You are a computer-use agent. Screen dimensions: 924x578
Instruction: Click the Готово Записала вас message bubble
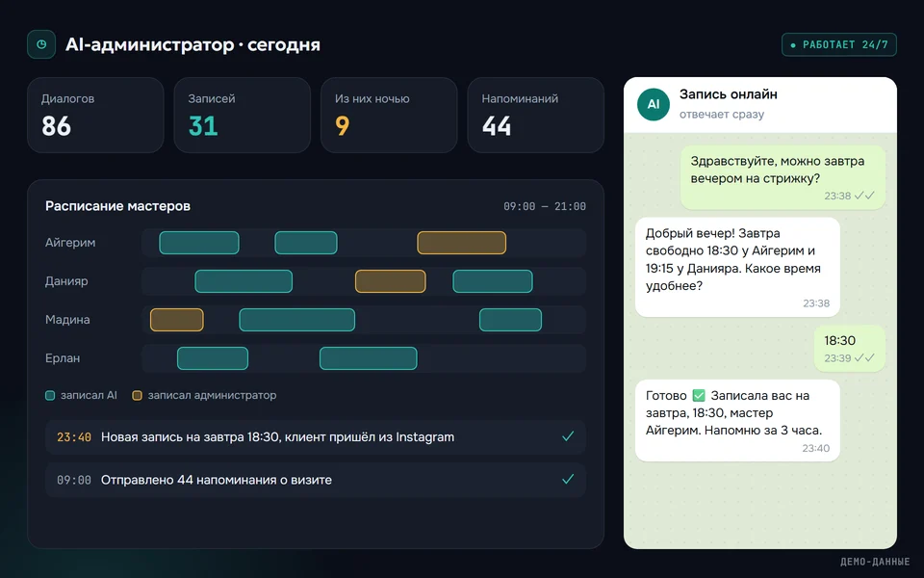[x=737, y=421]
